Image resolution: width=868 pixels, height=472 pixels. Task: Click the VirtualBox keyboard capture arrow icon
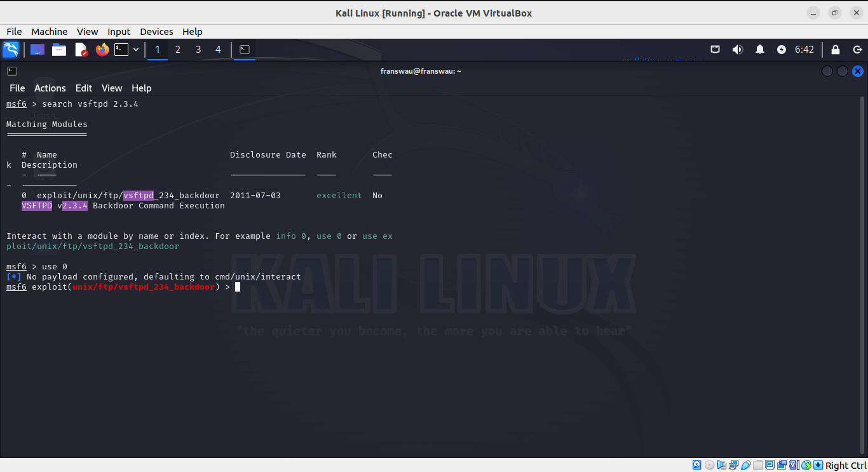coord(818,465)
